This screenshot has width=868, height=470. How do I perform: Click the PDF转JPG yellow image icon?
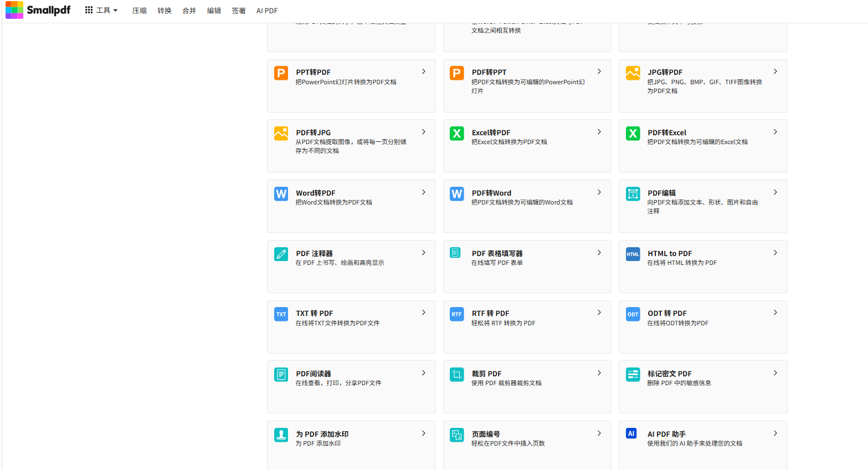(x=281, y=134)
